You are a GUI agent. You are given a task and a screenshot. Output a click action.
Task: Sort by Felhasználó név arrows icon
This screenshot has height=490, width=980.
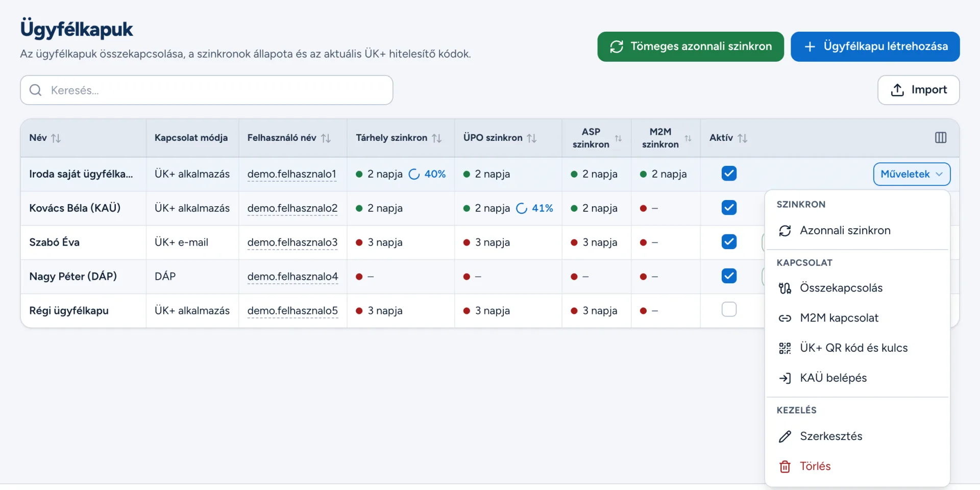click(x=326, y=138)
